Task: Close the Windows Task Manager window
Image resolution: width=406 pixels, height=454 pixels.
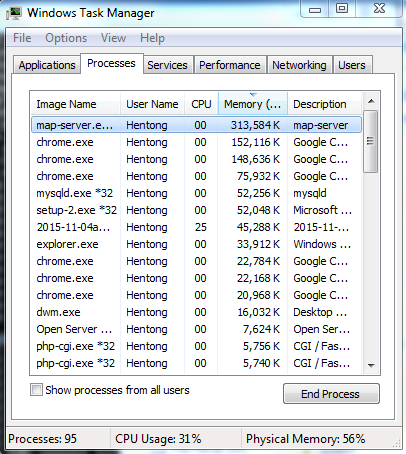Action: 379,9
